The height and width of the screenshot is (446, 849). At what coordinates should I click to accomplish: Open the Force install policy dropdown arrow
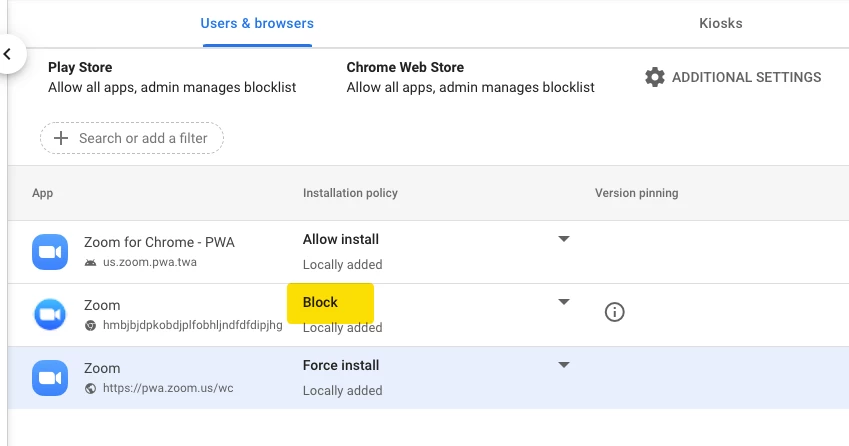[x=564, y=365]
